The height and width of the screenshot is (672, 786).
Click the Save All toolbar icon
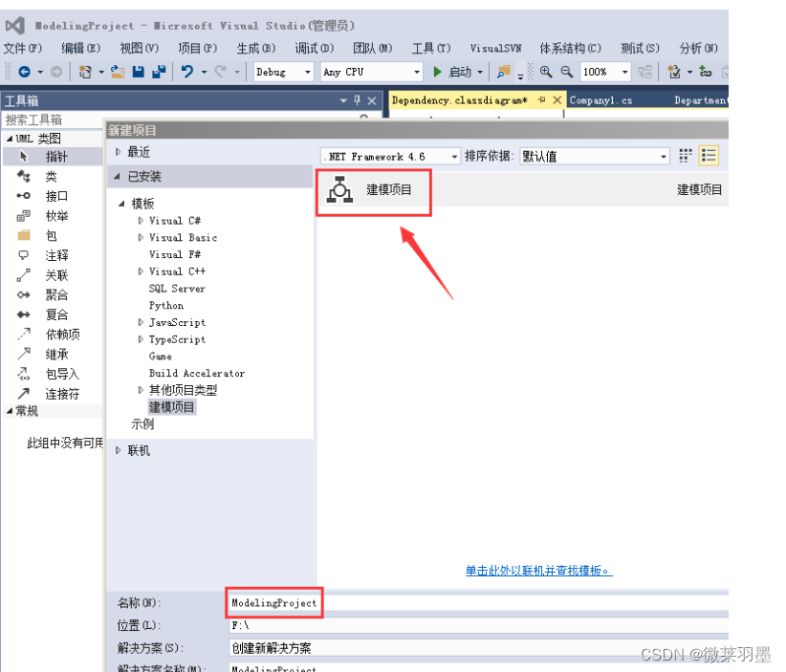[159, 72]
